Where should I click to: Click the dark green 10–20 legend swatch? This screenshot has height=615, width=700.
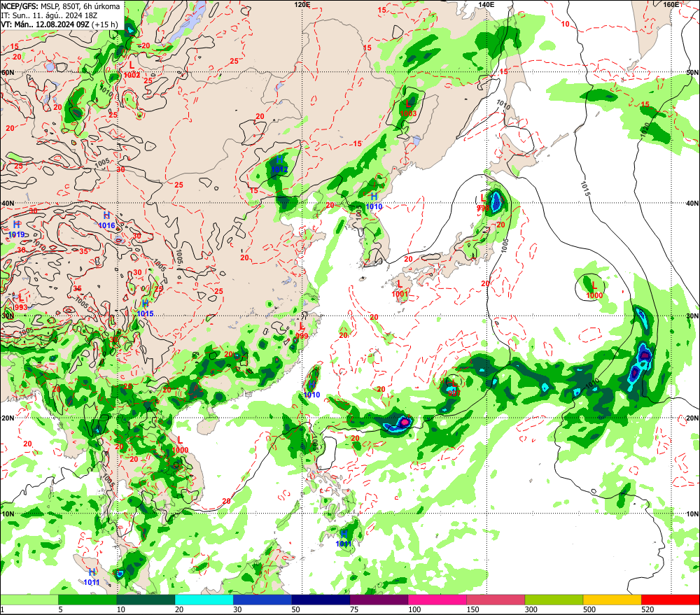point(146,600)
